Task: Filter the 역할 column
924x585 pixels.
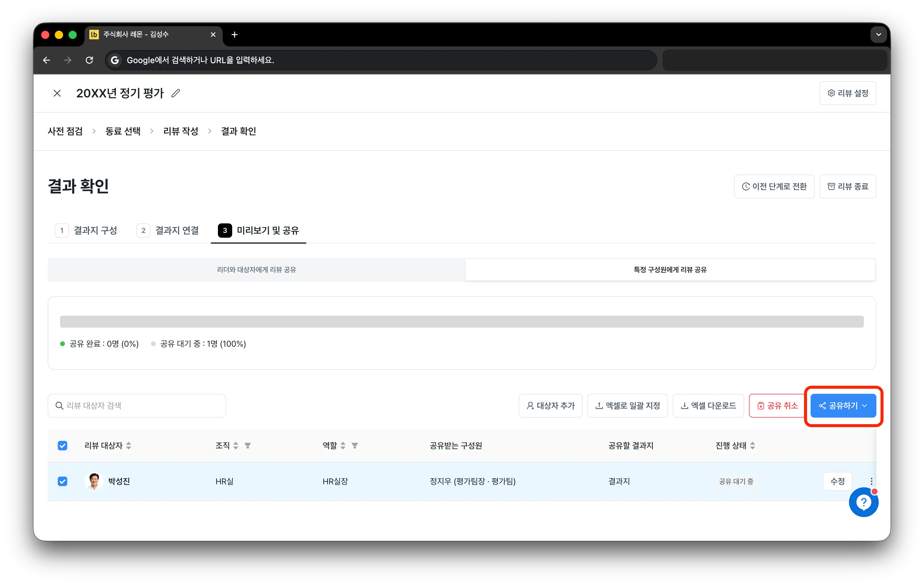Action: 355,446
